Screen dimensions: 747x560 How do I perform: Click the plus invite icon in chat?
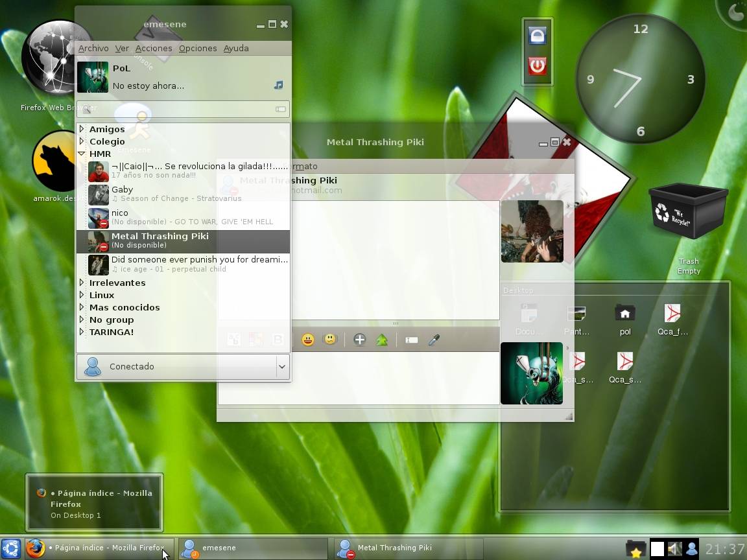(x=360, y=340)
